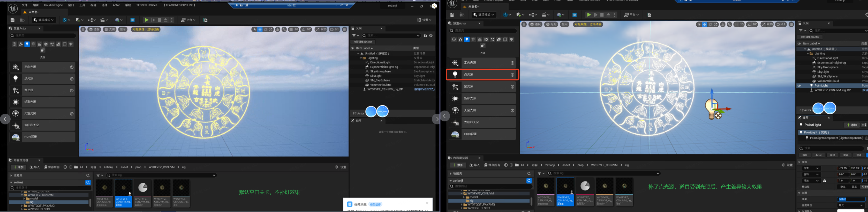Click the image viewer's round close X button
Screen dimensions: 868x212
click(x=434, y=6)
